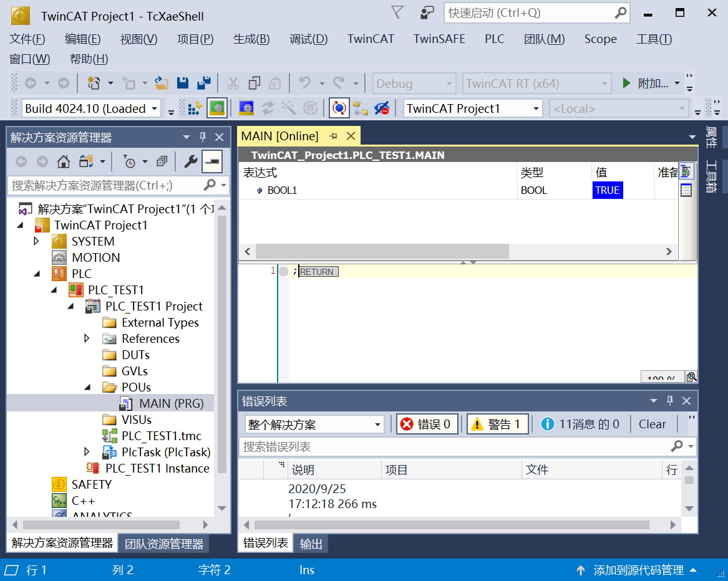Click the Navigate Backward toolbar arrow
Image resolution: width=728 pixels, height=581 pixels.
tap(31, 84)
